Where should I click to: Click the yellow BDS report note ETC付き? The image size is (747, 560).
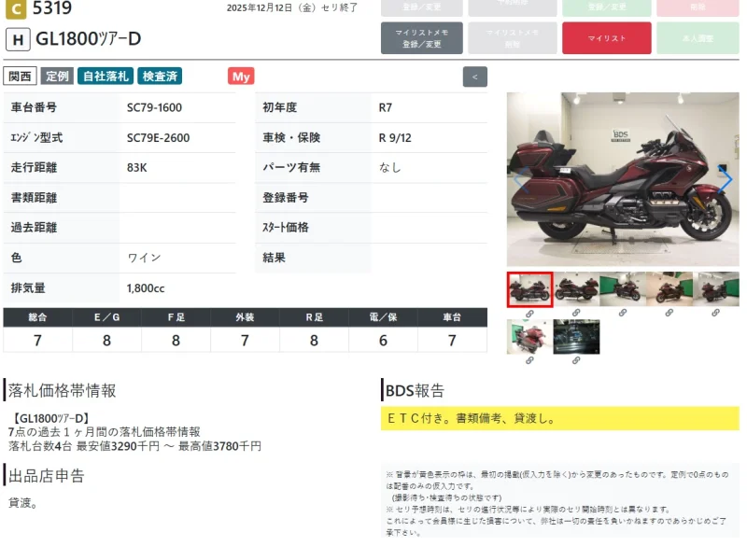click(x=559, y=418)
